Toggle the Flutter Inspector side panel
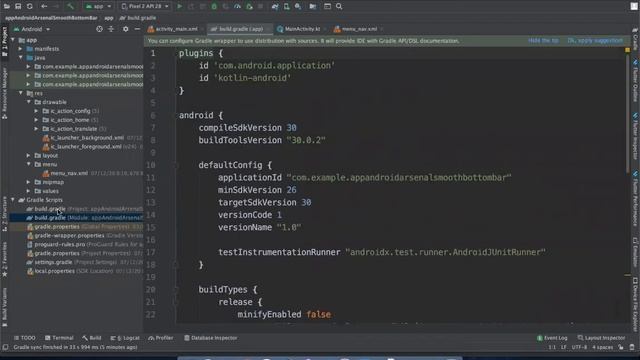The image size is (640, 360). (636, 137)
